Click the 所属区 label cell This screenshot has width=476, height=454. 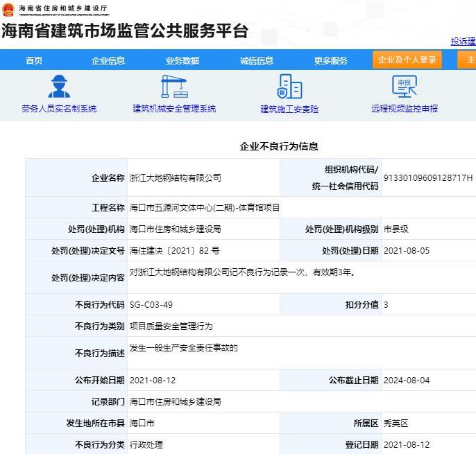(x=330, y=423)
